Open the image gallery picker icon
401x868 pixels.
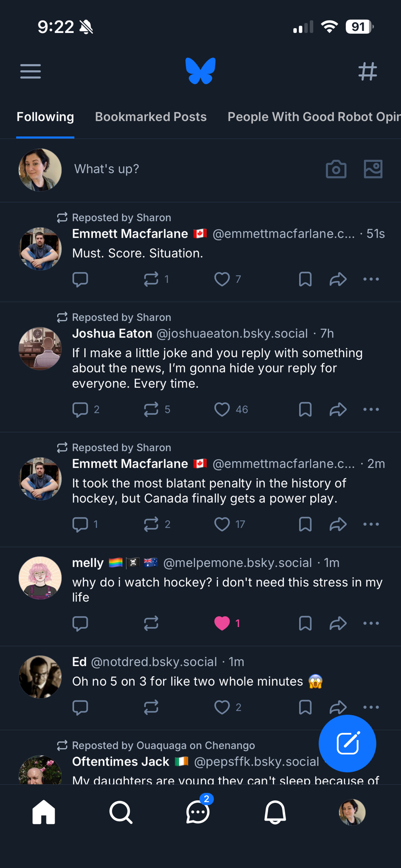click(x=373, y=169)
